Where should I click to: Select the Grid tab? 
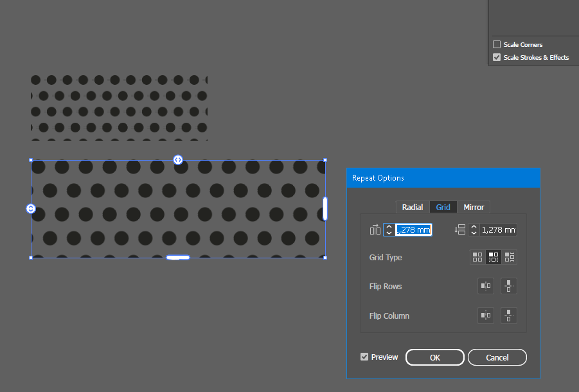point(443,208)
